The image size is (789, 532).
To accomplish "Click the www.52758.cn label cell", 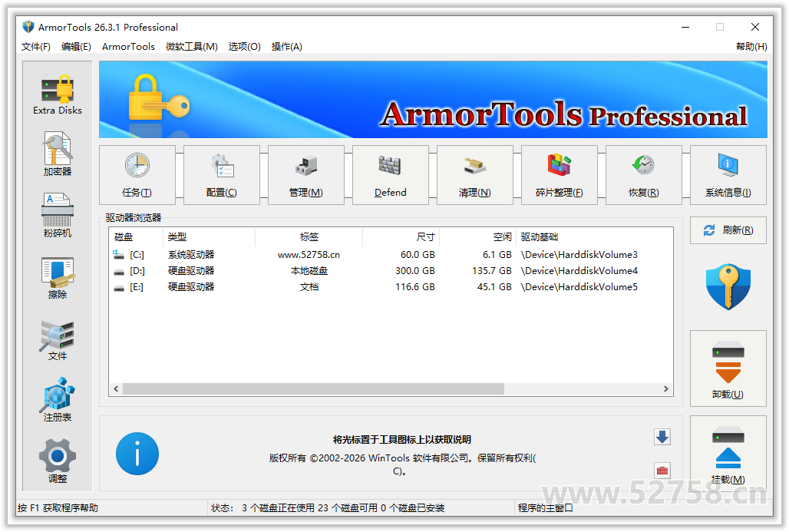I will 309,255.
